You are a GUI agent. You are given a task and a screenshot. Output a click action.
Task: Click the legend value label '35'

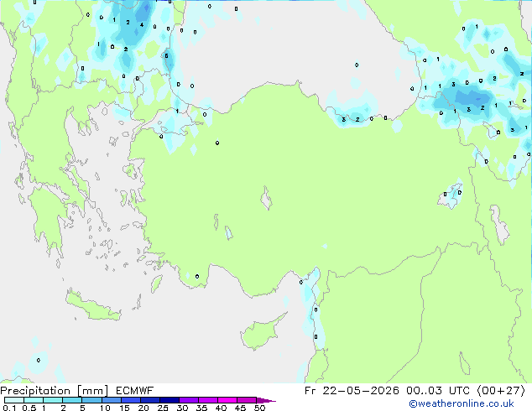click(201, 408)
